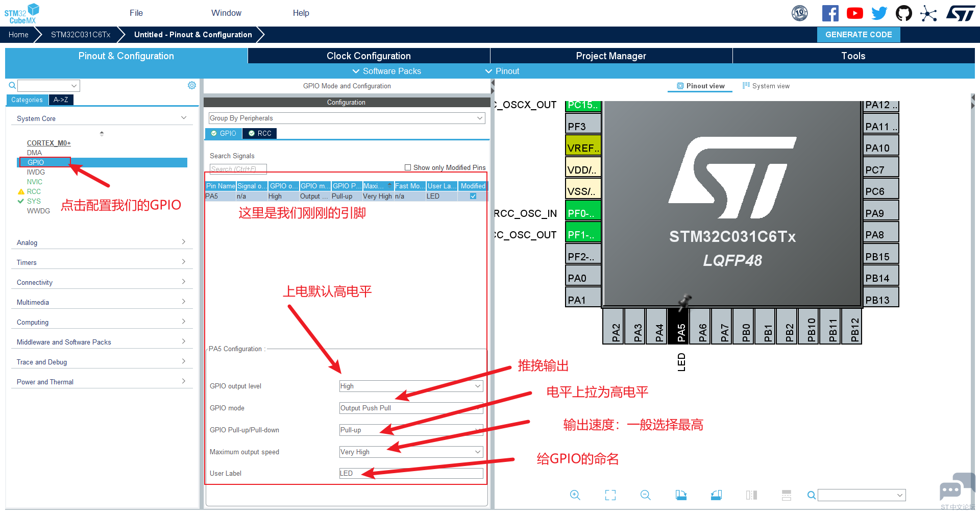Viewport: 980px width, 515px height.
Task: Select the RCC peripheral tab
Action: point(260,133)
